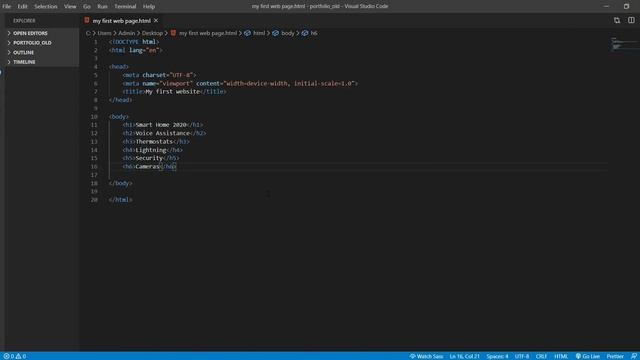Select the my first web page.html tab

click(121, 21)
